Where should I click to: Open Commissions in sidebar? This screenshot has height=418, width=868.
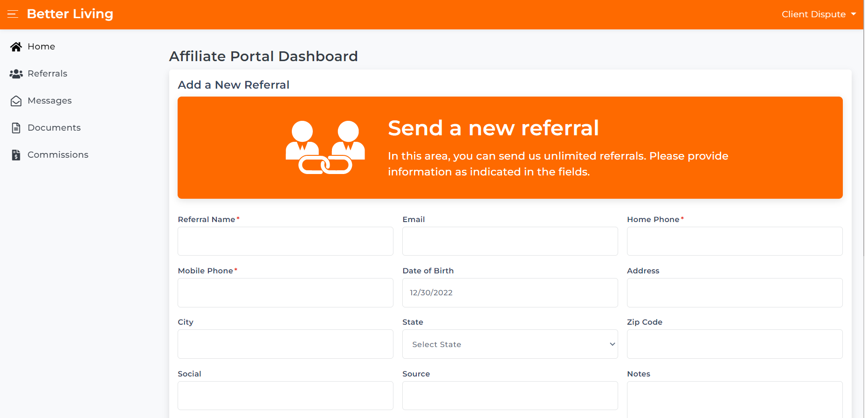point(58,155)
